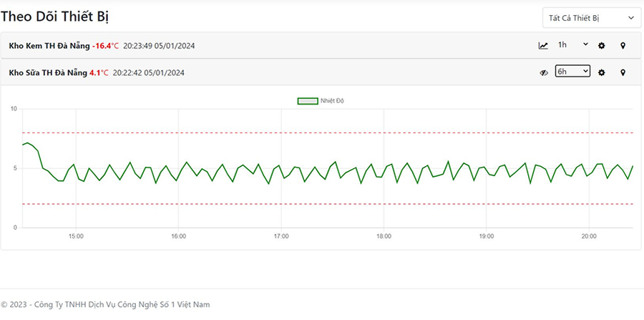Screen dimensions: 644x320
Task: Click the 4.1°C temperature reading
Action: (99, 73)
